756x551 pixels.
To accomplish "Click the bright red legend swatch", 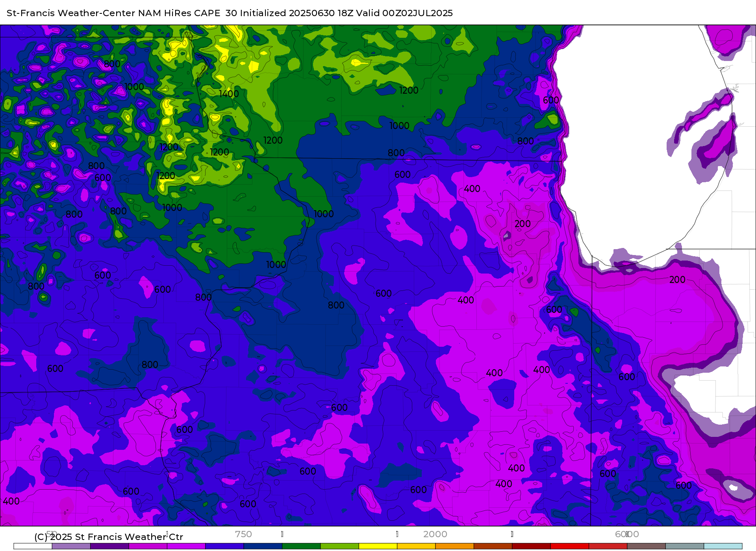I will click(x=570, y=546).
